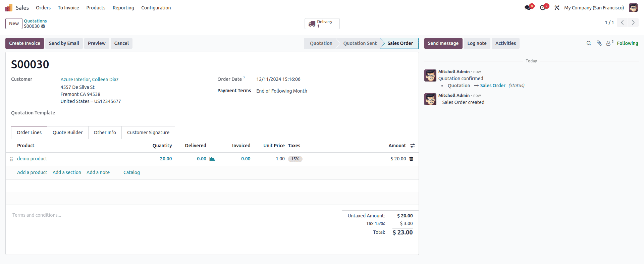Open the conversations messages icon
Image resolution: width=644 pixels, height=264 pixels.
528,8
